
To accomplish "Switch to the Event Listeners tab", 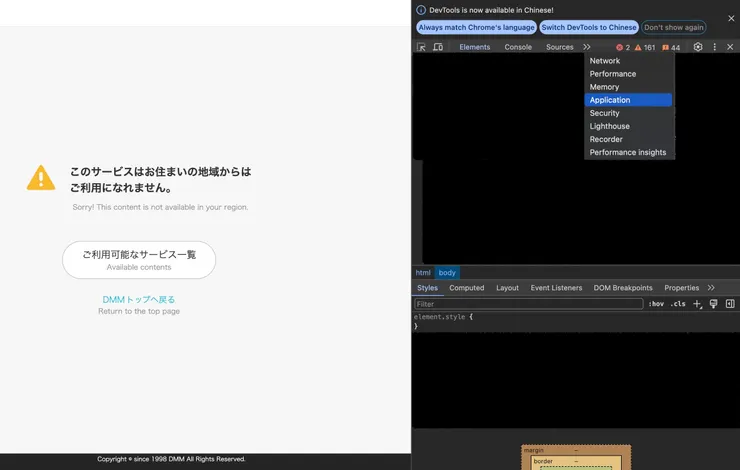I will [556, 288].
